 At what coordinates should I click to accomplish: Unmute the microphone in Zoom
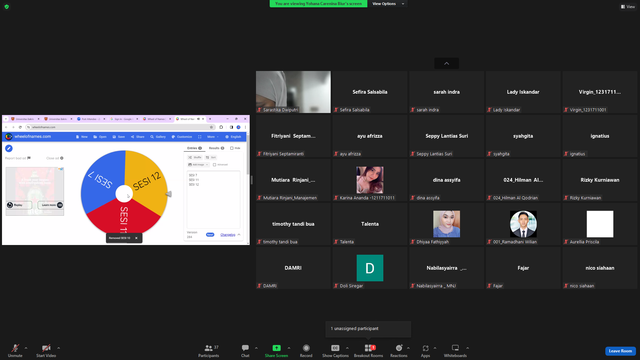coord(15,350)
